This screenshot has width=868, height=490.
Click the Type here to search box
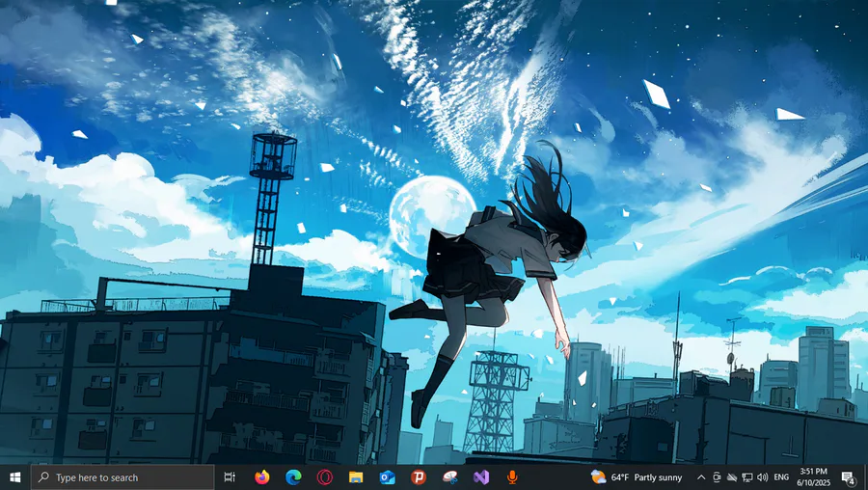(122, 477)
